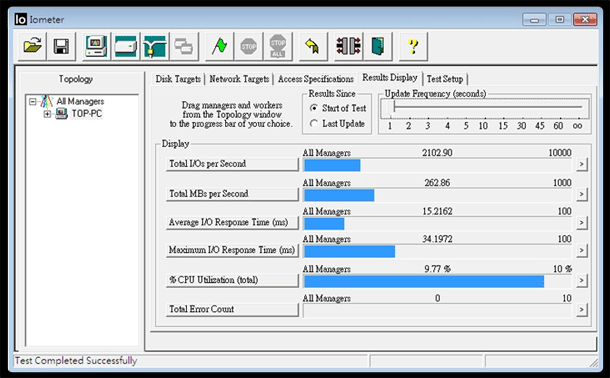Select All Managers in Topology tree
Image resolution: width=610 pixels, height=378 pixels.
[80, 102]
